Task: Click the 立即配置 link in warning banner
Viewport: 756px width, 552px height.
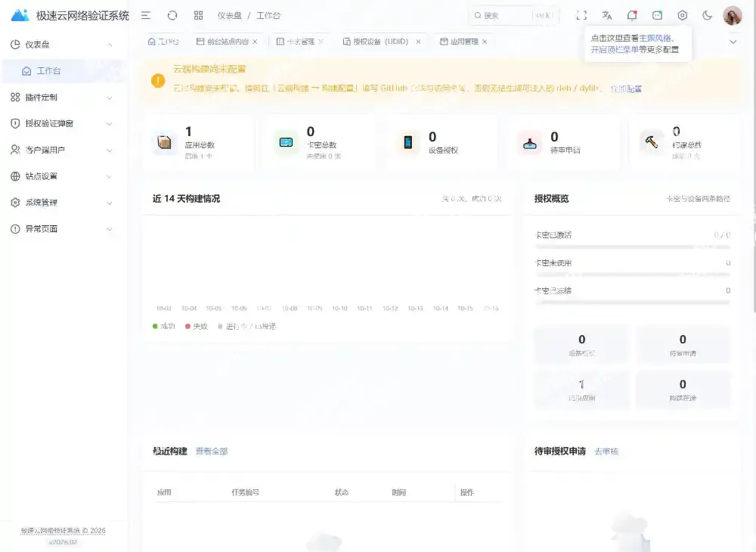Action: tap(626, 88)
